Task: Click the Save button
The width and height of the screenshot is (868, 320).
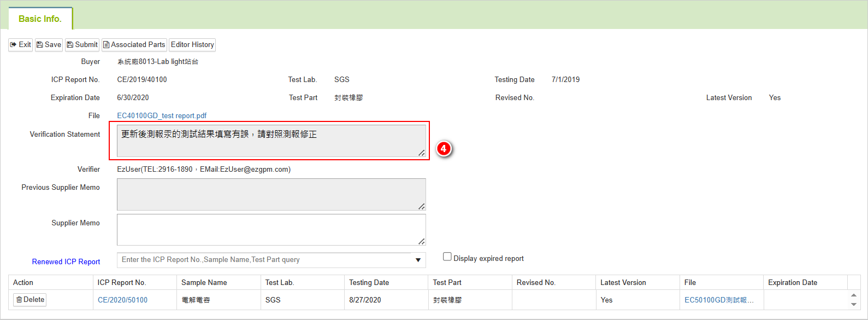Action: (x=49, y=45)
